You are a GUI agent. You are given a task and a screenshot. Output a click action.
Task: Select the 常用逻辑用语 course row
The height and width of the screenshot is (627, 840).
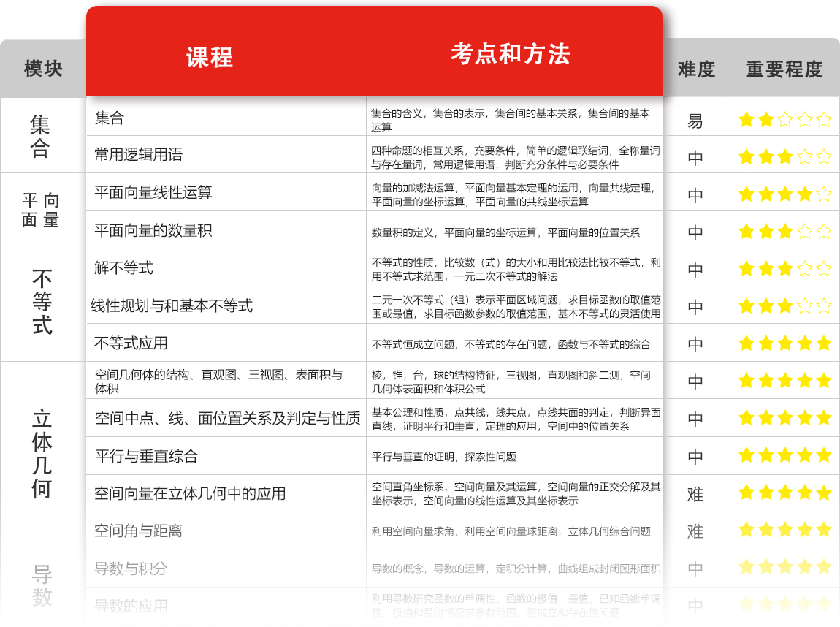226,154
